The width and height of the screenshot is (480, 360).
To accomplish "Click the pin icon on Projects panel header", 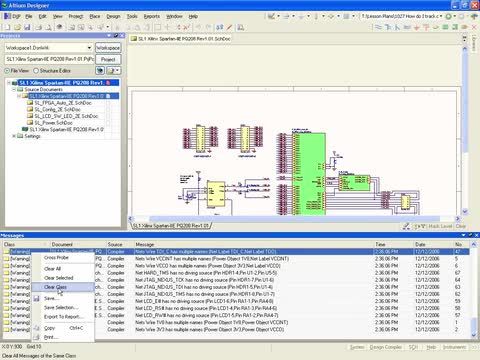I will pos(115,35).
